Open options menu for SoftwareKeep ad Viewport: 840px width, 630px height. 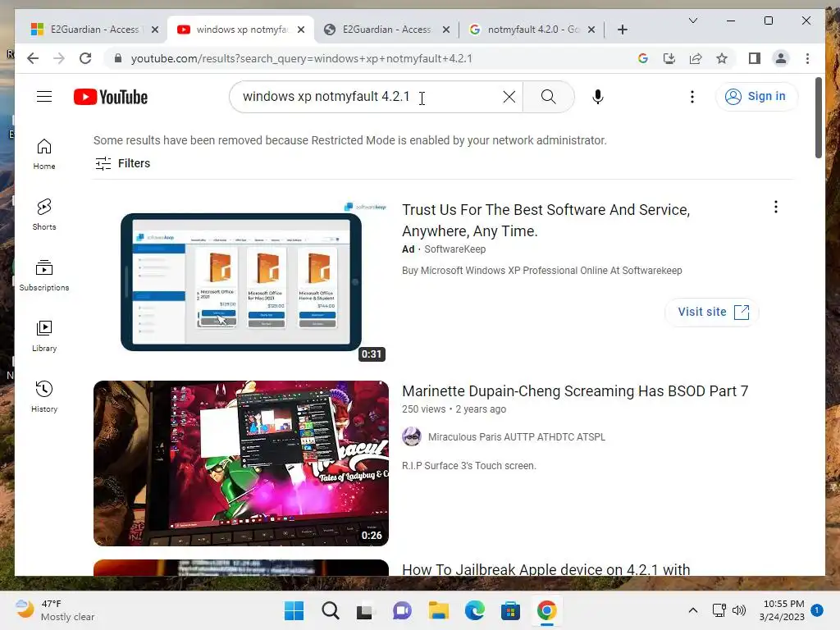(776, 207)
